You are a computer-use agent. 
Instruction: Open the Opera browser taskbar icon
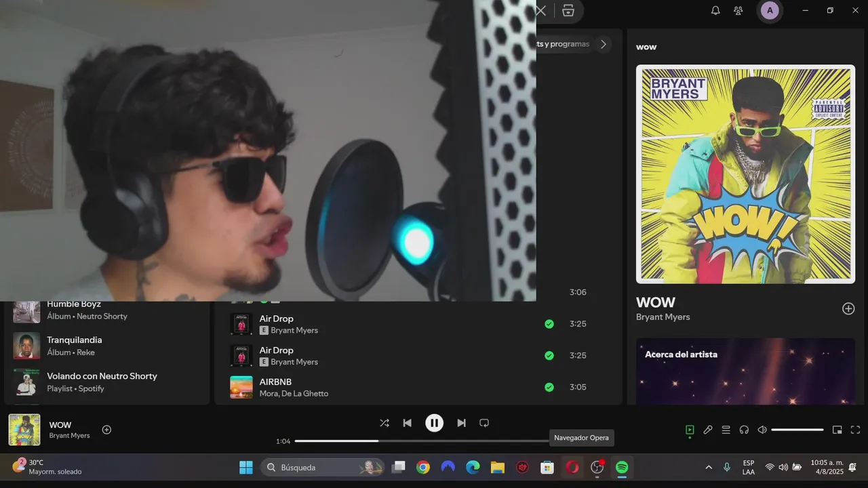click(572, 467)
